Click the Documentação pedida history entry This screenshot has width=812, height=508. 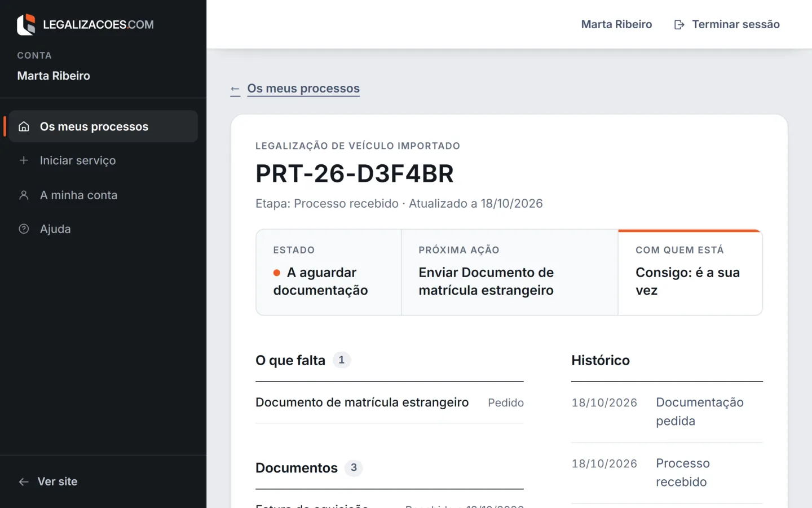(667, 412)
